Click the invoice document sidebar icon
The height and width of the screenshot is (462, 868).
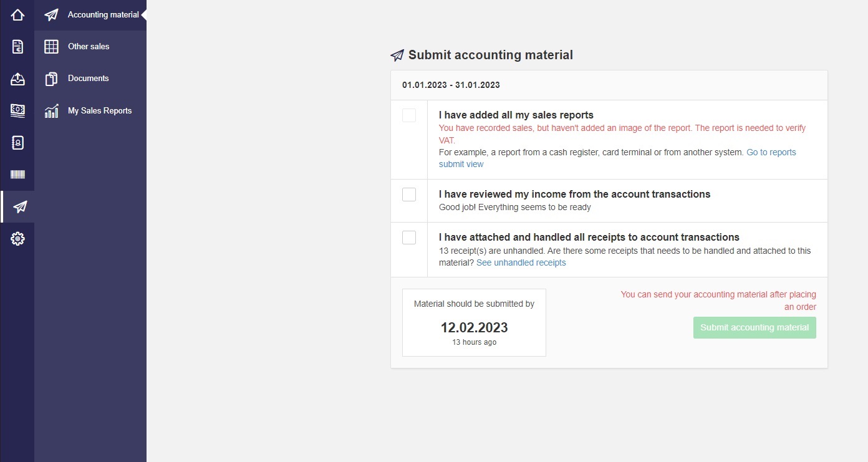pos(17,47)
